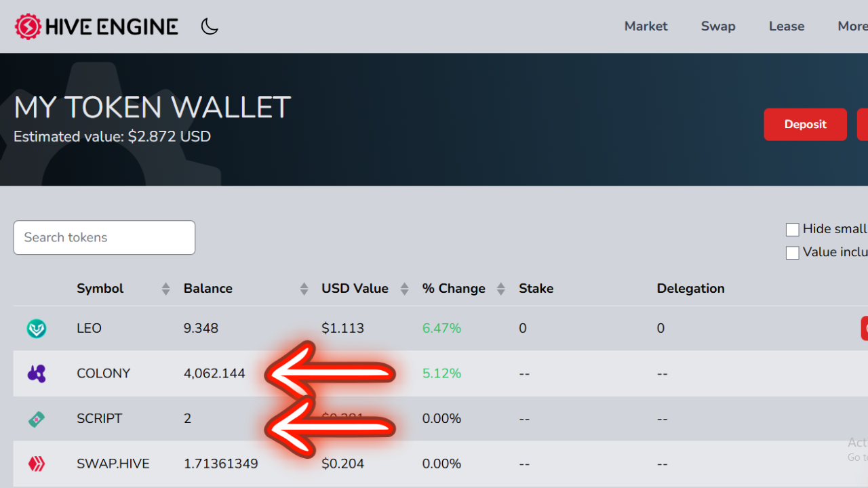Click SWAP.HIVE's 0.00% change value
The width and height of the screenshot is (868, 488).
(441, 464)
